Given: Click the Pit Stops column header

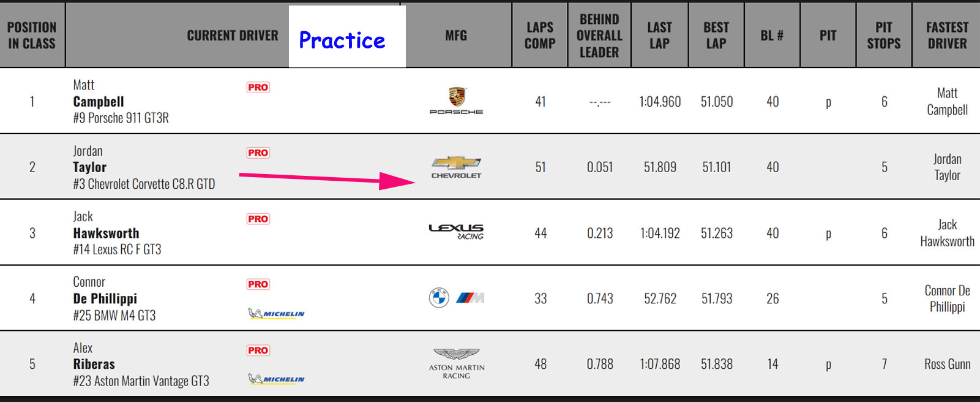Looking at the screenshot, I should coord(884,36).
